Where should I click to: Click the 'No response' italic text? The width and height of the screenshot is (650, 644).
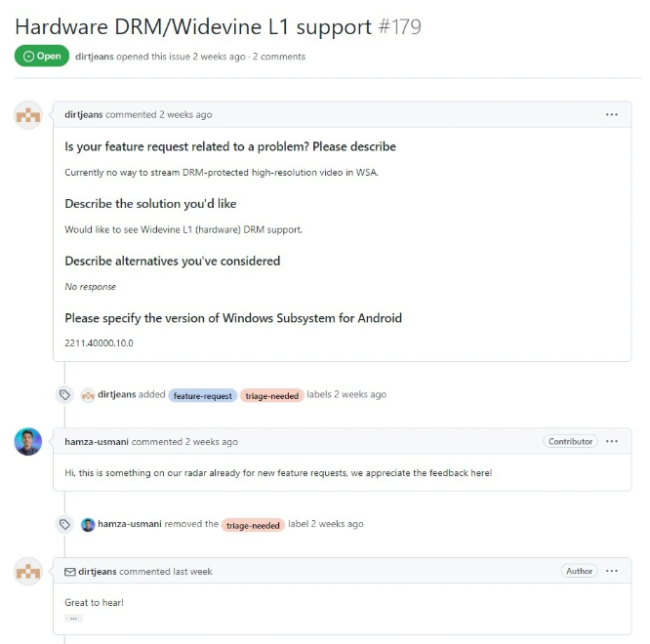click(91, 287)
